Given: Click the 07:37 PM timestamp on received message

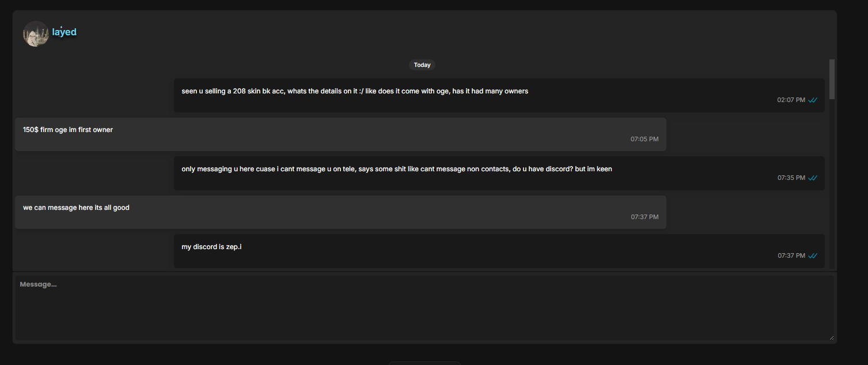Looking at the screenshot, I should pyautogui.click(x=645, y=217).
